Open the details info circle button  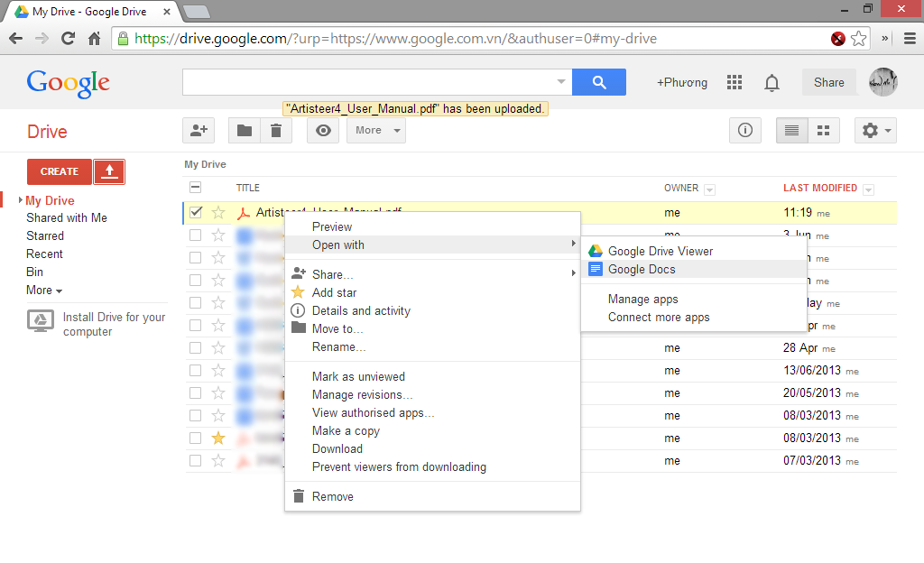(744, 130)
